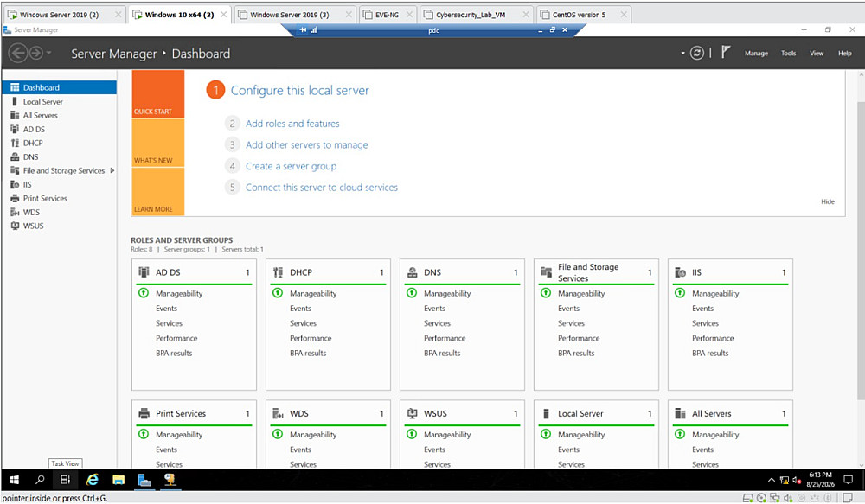Click the Refresh icon in the header
Screen dimensions: 865x504
tap(697, 53)
